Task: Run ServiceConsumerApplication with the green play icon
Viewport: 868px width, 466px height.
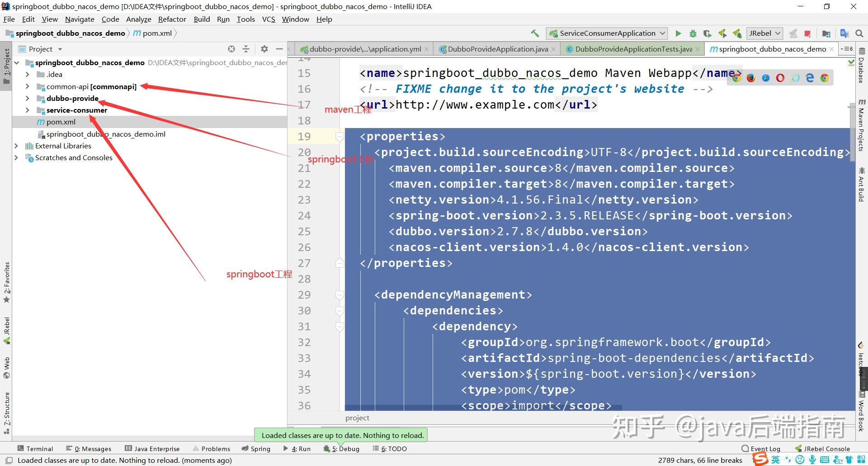Action: pyautogui.click(x=678, y=33)
